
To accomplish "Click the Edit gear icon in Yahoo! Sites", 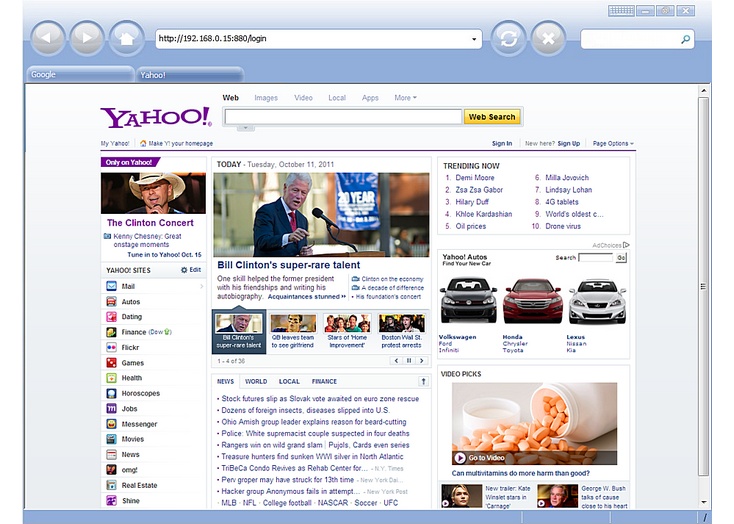I will (184, 270).
